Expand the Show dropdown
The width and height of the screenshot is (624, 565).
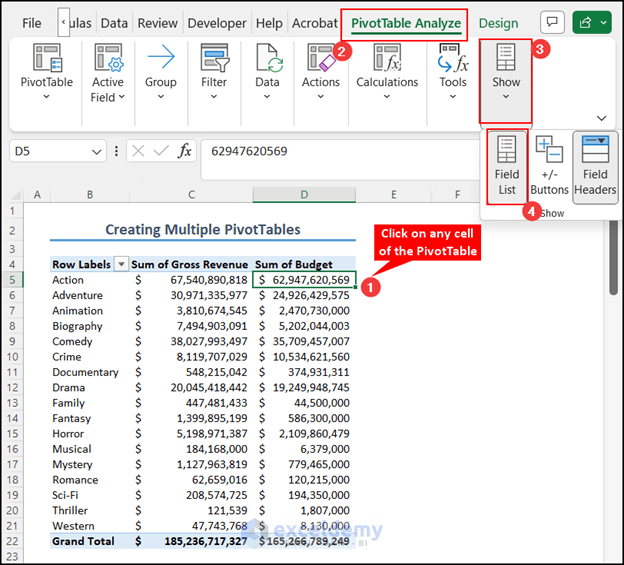(x=505, y=78)
